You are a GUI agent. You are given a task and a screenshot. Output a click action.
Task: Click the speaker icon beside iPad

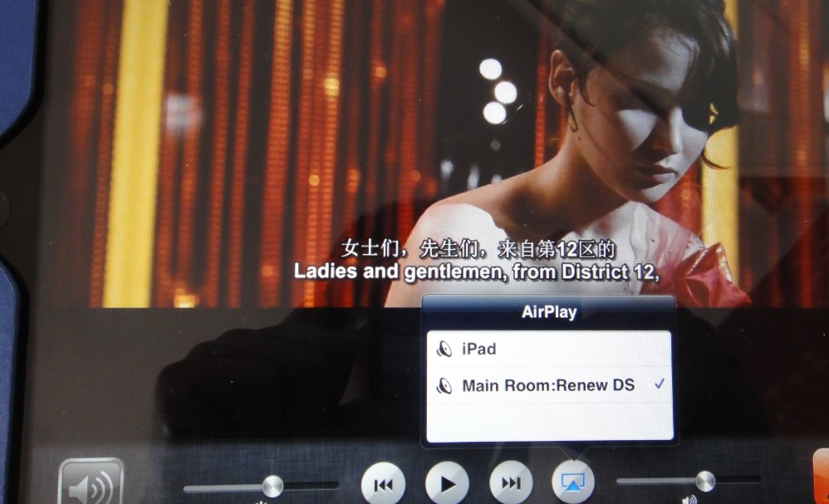(x=444, y=349)
